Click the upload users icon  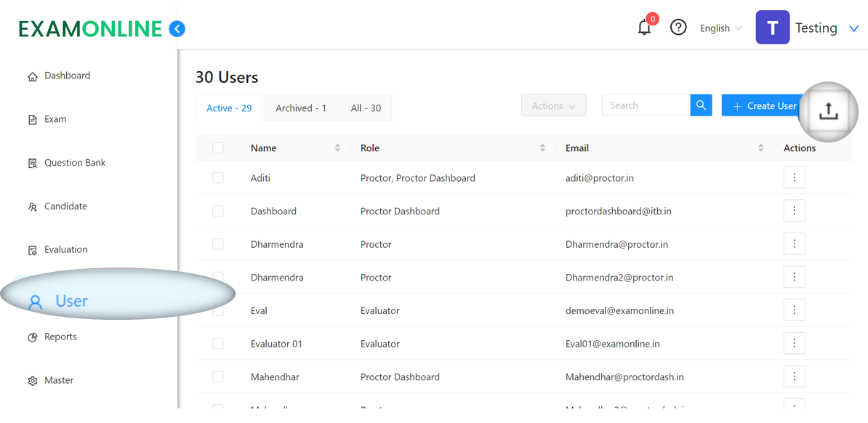tap(828, 111)
